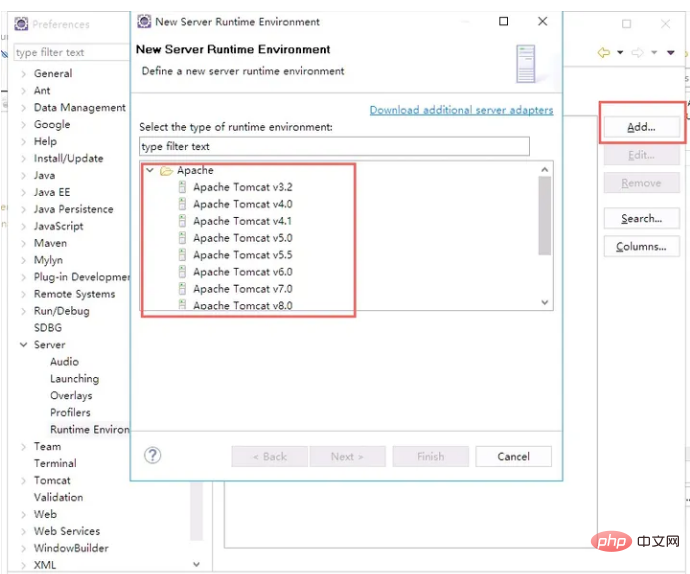Click the Cancel button
Screen dimensions: 690x574
[513, 457]
